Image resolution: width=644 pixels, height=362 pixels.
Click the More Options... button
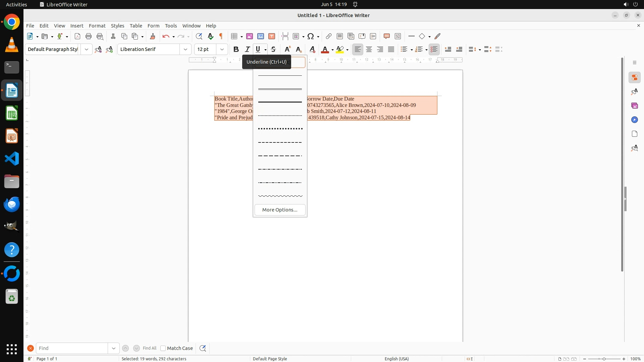click(x=280, y=210)
